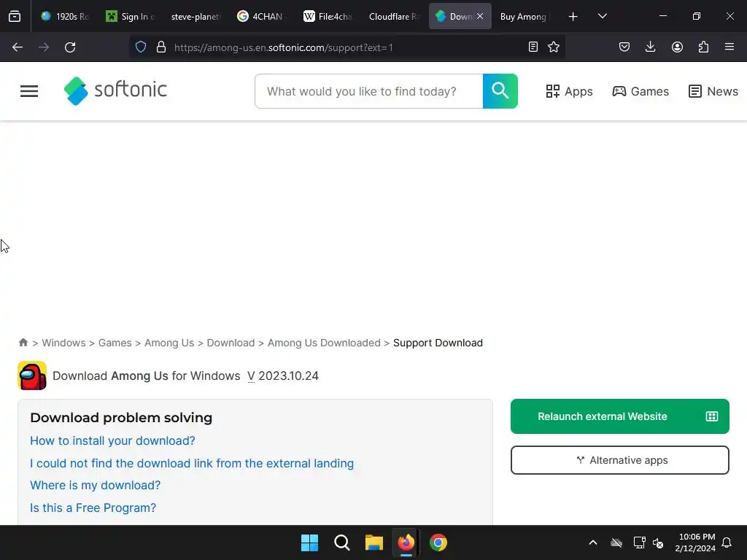This screenshot has height=560, width=747.
Task: Open Windows taskbar search
Action: point(341,542)
